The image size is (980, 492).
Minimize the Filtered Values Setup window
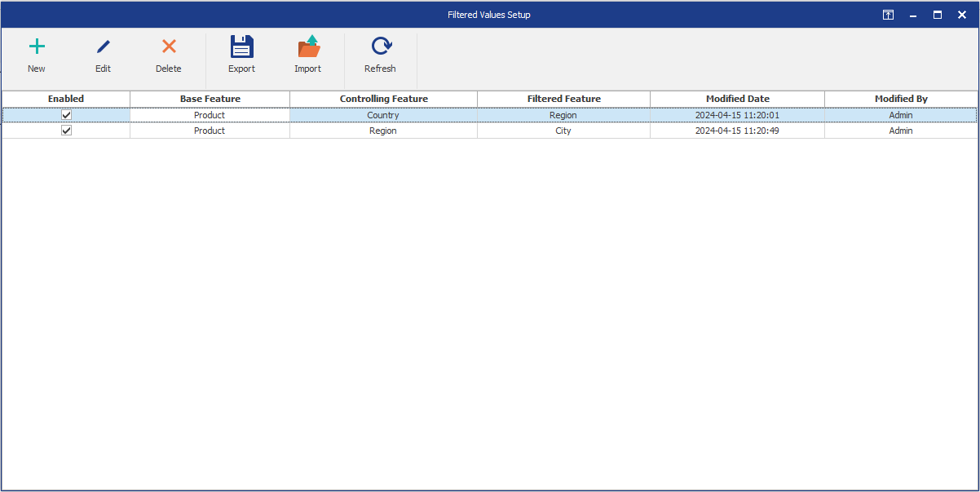913,15
